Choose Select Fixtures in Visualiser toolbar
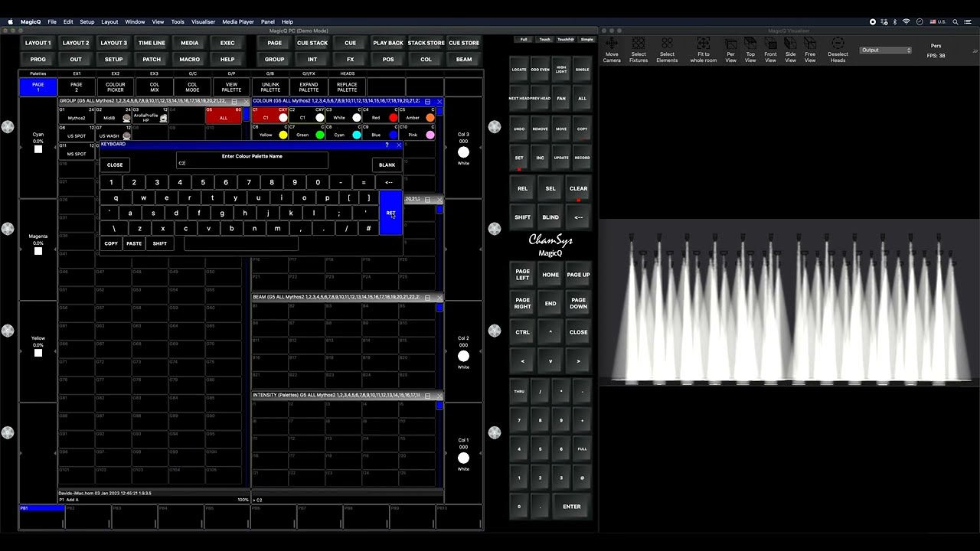The image size is (980, 551). point(639,51)
